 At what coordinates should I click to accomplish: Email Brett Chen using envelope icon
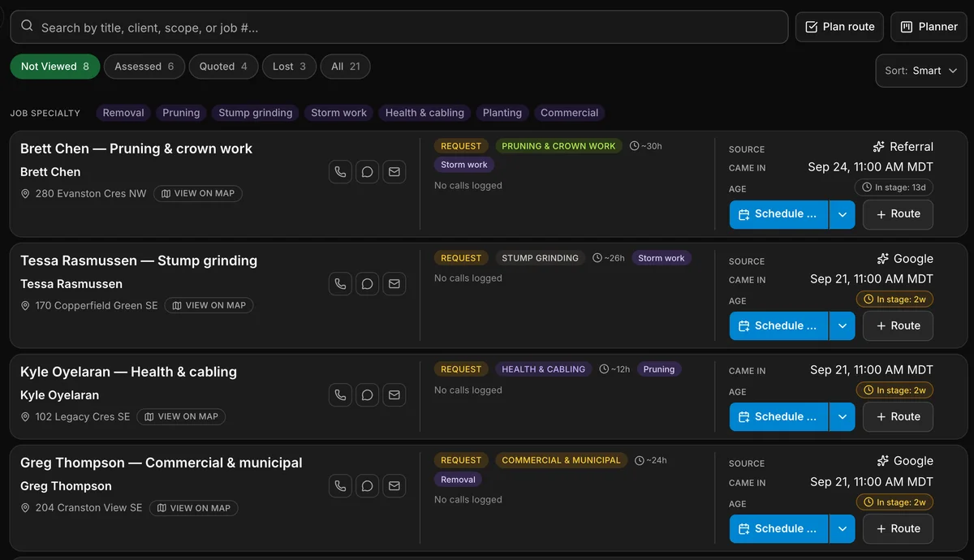click(394, 172)
